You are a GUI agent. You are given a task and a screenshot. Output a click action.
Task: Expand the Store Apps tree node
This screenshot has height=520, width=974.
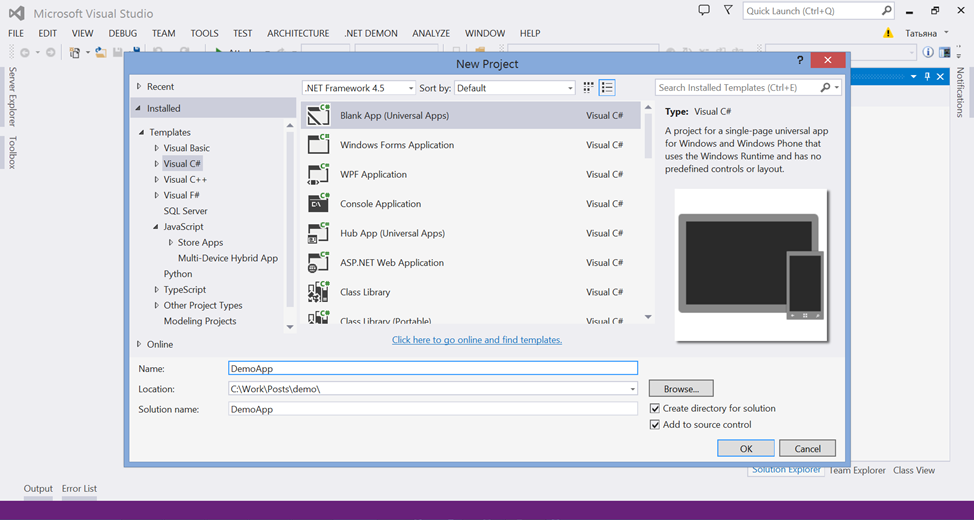click(171, 242)
